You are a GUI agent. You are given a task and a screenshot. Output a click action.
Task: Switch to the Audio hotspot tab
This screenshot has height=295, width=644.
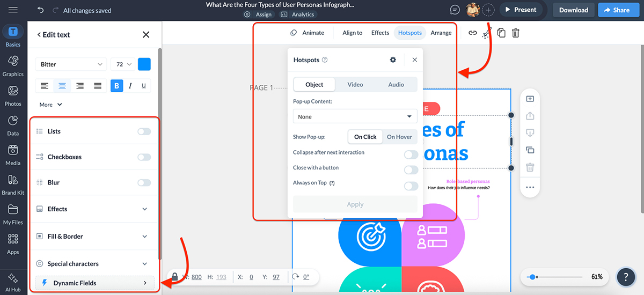coord(396,84)
